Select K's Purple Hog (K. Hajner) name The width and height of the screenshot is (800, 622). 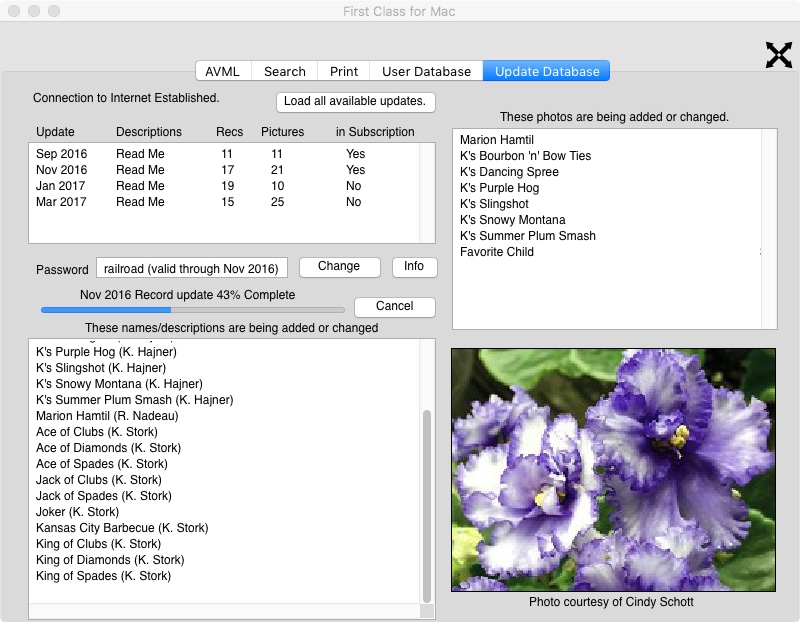click(x=106, y=352)
